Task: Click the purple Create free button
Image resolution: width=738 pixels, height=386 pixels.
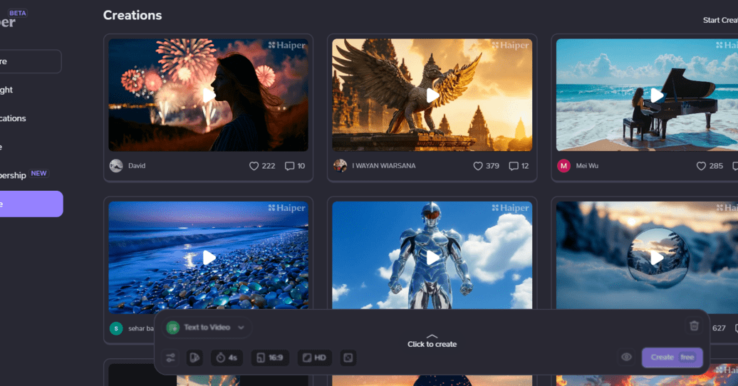Action: coord(672,357)
